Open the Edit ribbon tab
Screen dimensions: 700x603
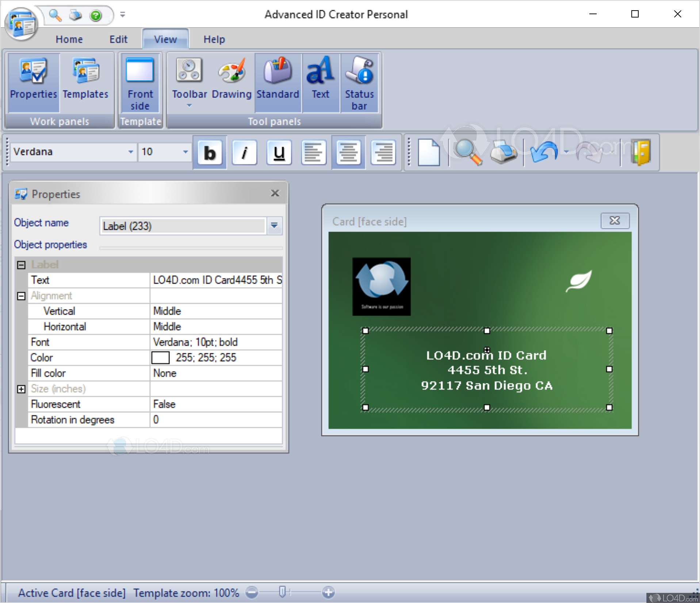click(118, 39)
